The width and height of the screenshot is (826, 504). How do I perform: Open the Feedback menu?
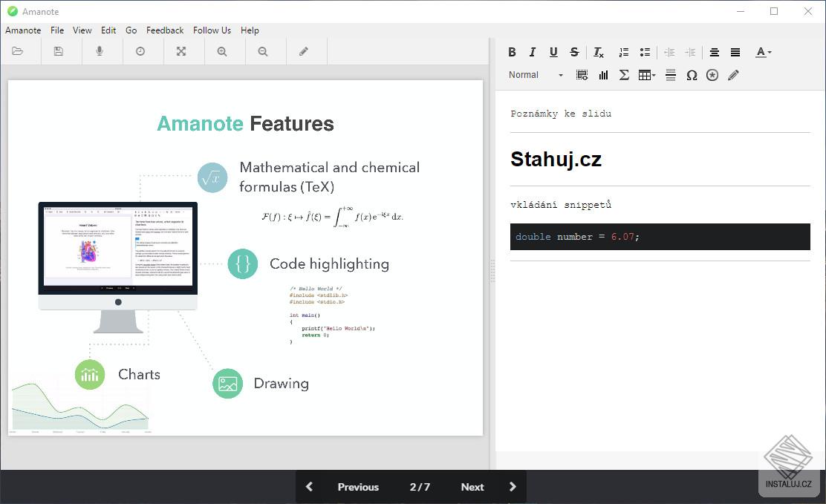165,30
